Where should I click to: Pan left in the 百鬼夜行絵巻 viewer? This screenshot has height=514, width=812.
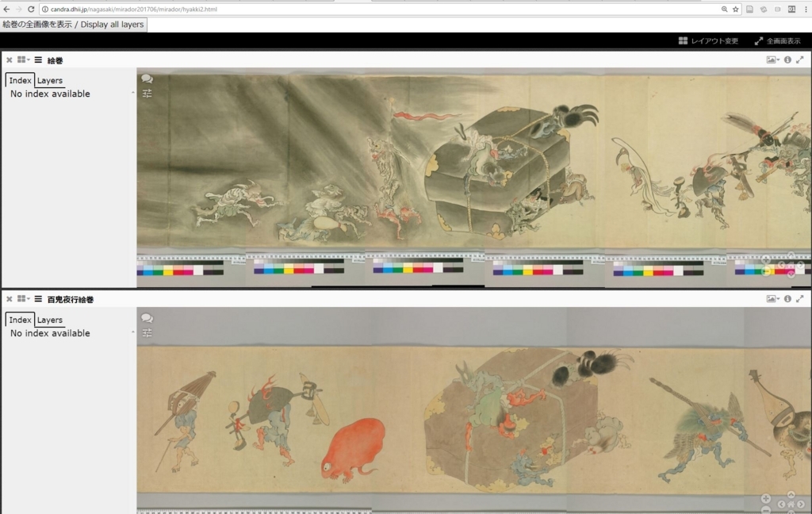(x=781, y=504)
